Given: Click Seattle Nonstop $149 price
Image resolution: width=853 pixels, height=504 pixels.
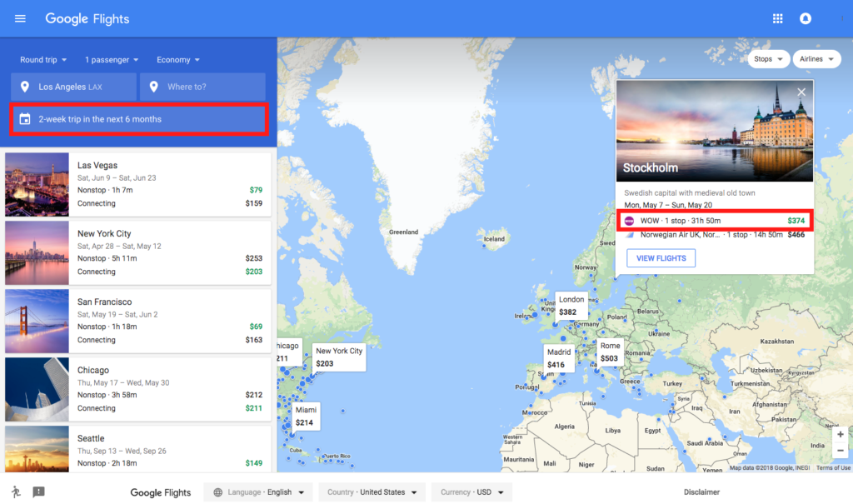Looking at the screenshot, I should point(253,463).
